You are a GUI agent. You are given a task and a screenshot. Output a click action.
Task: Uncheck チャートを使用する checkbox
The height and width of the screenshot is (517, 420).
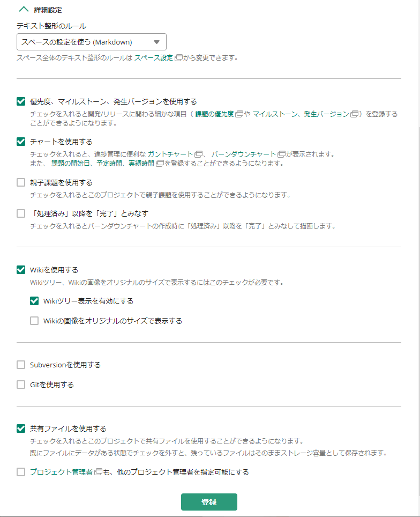click(21, 142)
